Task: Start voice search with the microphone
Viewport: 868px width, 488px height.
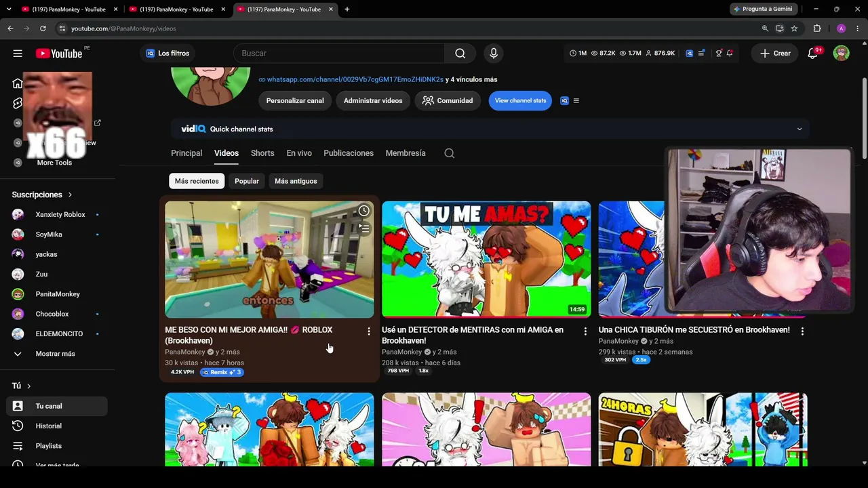Action: pyautogui.click(x=494, y=54)
